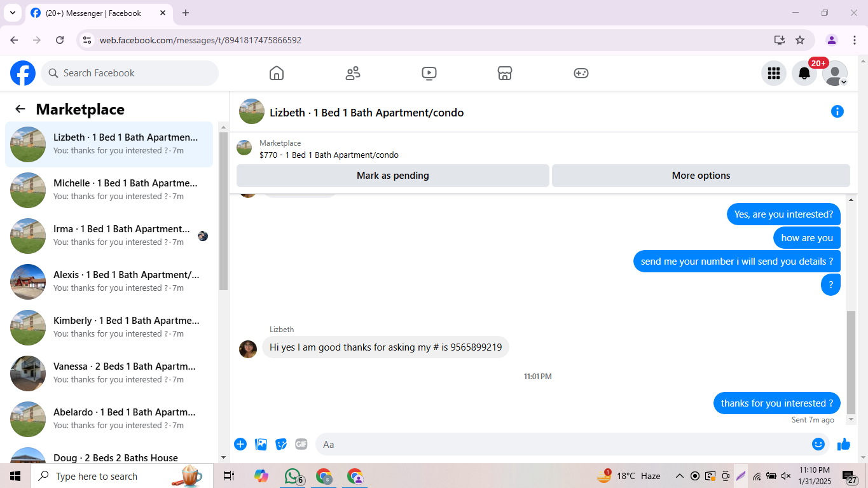Choose a GIF in composer

pos(301,444)
